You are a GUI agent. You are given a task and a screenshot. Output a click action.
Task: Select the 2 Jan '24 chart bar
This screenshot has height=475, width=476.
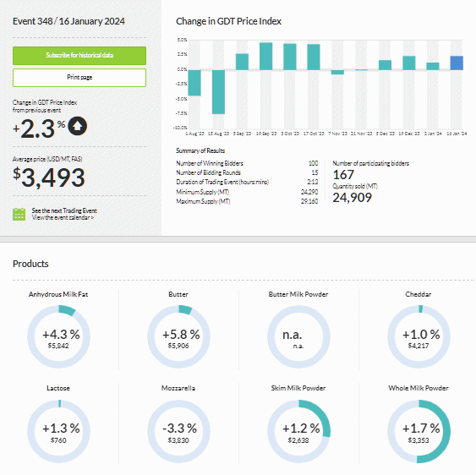tap(433, 66)
